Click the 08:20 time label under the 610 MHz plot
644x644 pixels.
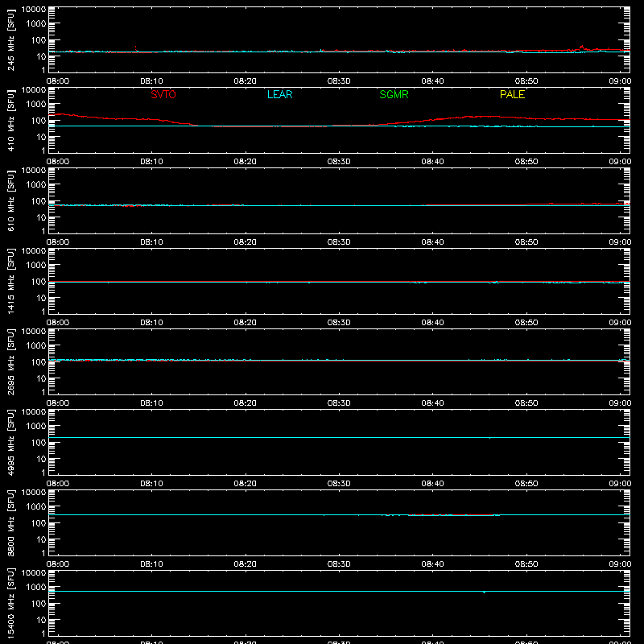click(246, 242)
